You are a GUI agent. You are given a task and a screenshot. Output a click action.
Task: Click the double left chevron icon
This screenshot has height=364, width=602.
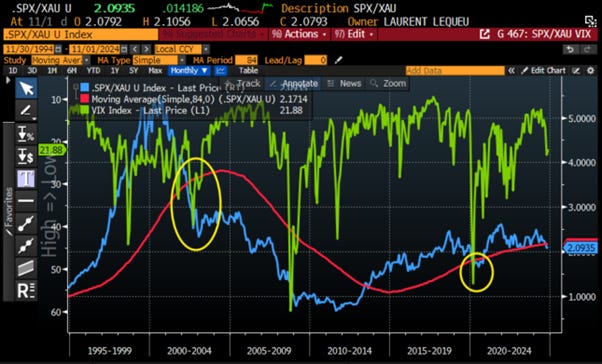point(511,71)
